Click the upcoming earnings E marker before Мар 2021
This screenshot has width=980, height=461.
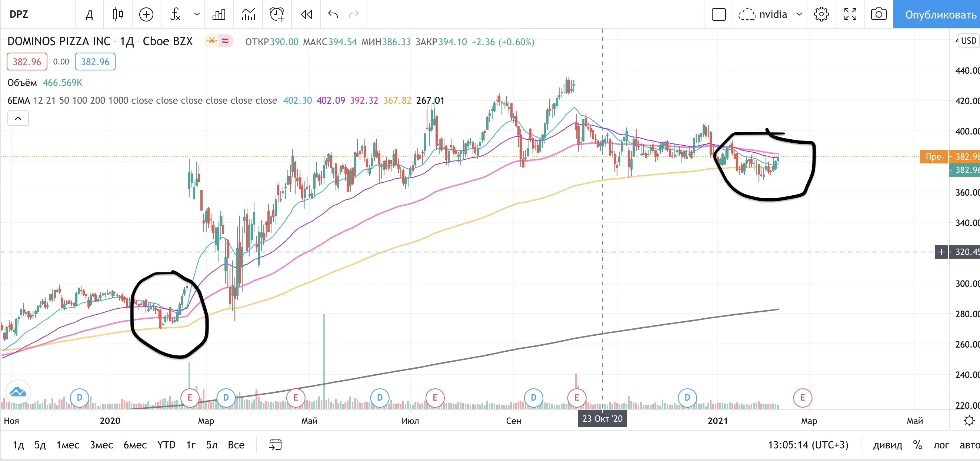click(802, 398)
